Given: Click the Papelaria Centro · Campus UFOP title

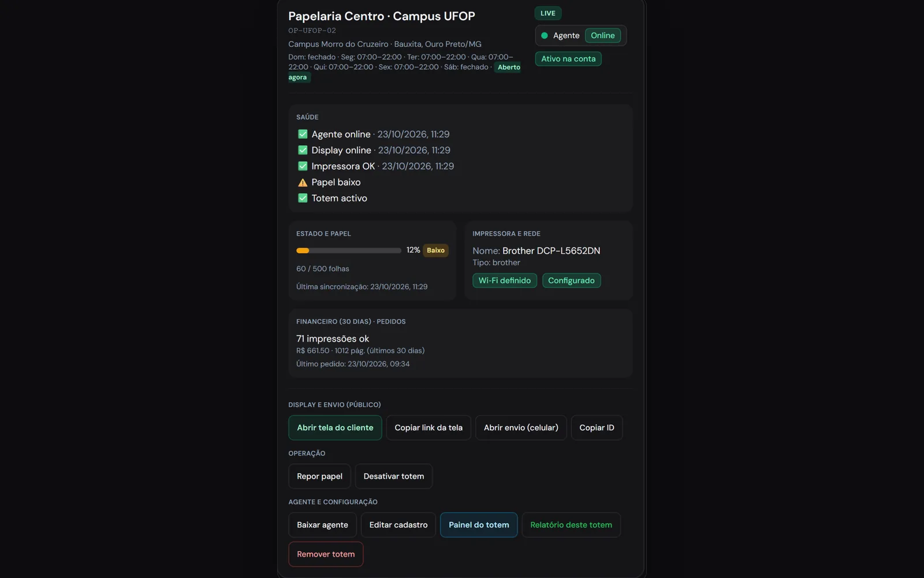Looking at the screenshot, I should coord(382,16).
